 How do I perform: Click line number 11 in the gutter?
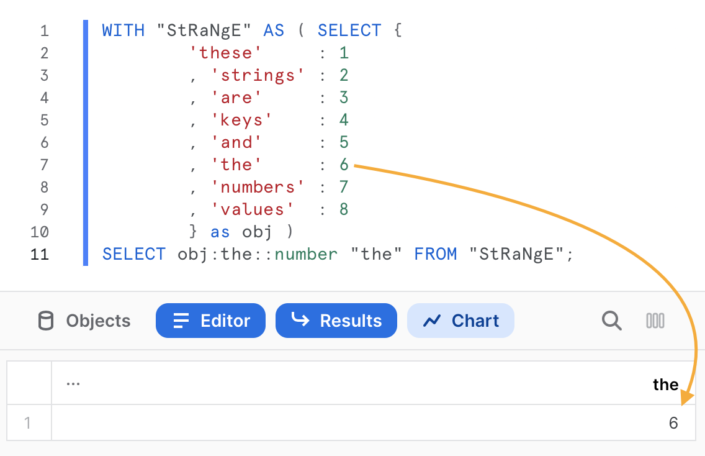(x=41, y=254)
